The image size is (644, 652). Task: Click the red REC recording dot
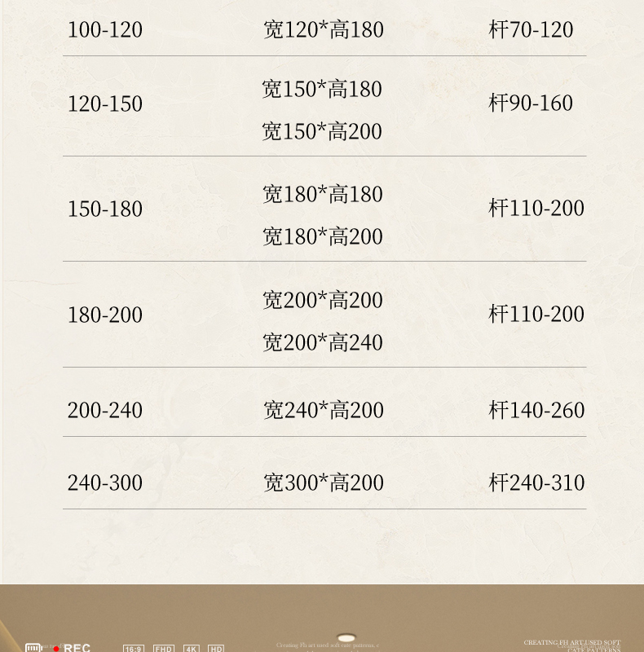tap(56, 649)
